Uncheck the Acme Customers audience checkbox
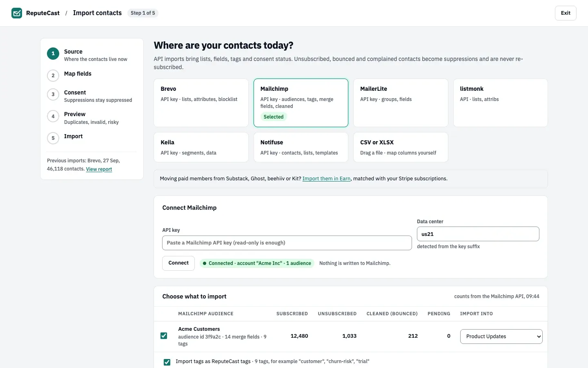 pyautogui.click(x=164, y=336)
